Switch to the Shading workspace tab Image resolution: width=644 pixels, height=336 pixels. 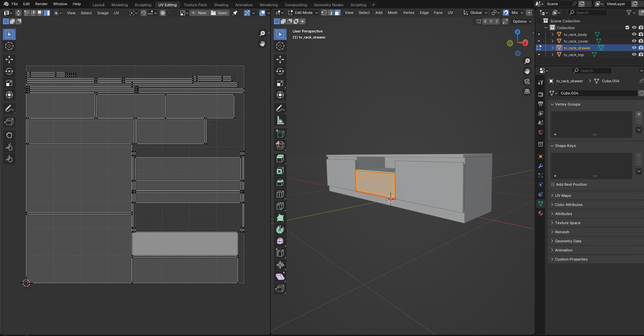tap(221, 5)
